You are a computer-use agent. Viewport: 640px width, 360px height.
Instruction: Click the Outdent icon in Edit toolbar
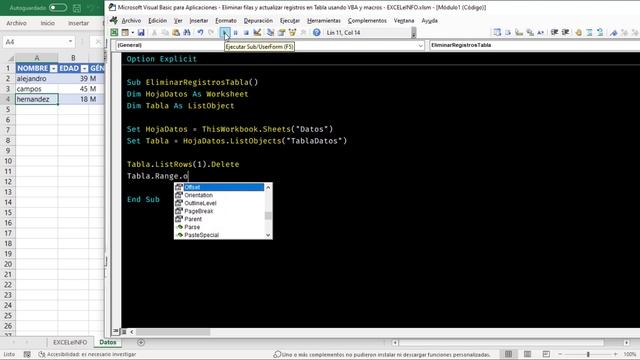(x=565, y=33)
